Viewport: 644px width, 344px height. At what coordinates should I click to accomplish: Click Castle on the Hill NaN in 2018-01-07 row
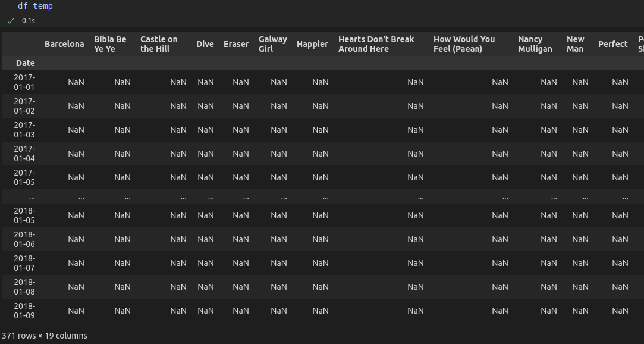(x=178, y=263)
